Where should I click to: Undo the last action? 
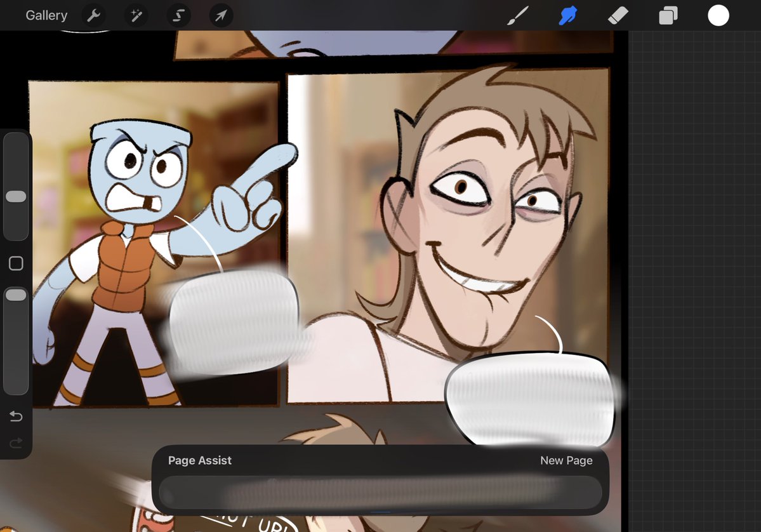pos(16,416)
